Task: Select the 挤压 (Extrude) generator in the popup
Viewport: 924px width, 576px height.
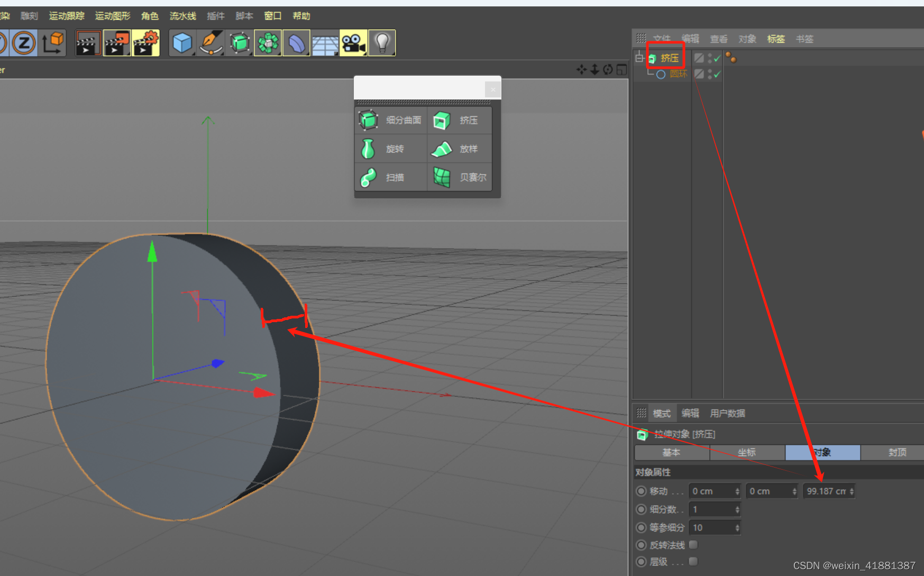Action: click(459, 120)
